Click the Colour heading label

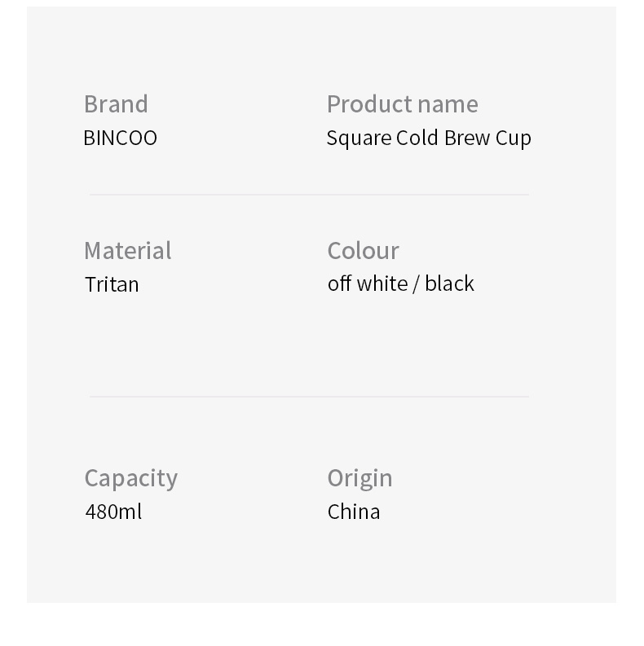tap(363, 250)
